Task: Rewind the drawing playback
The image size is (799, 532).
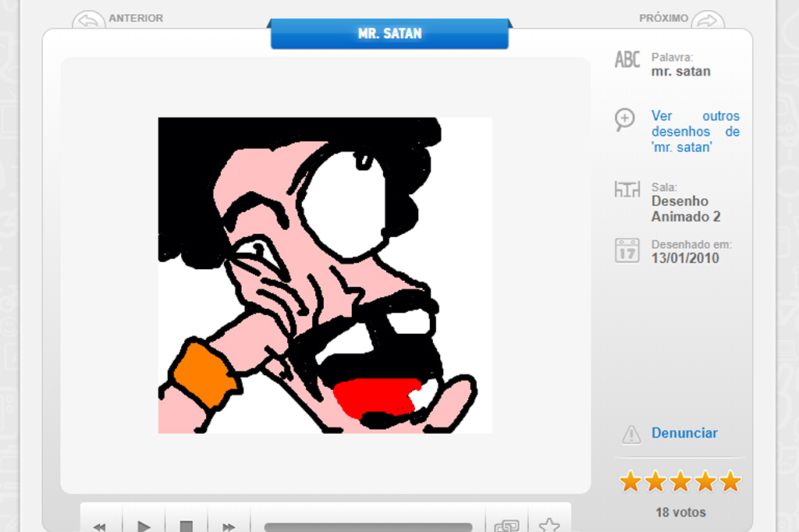Action: [x=101, y=525]
